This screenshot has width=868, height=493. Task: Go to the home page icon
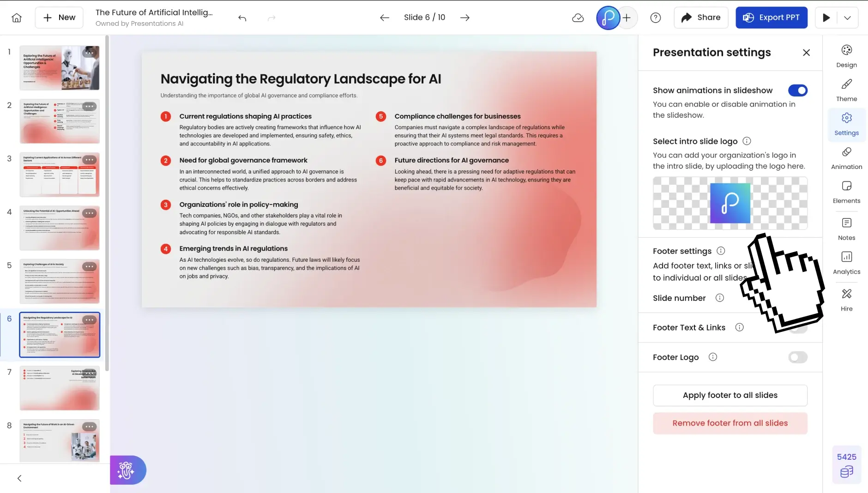click(x=17, y=18)
